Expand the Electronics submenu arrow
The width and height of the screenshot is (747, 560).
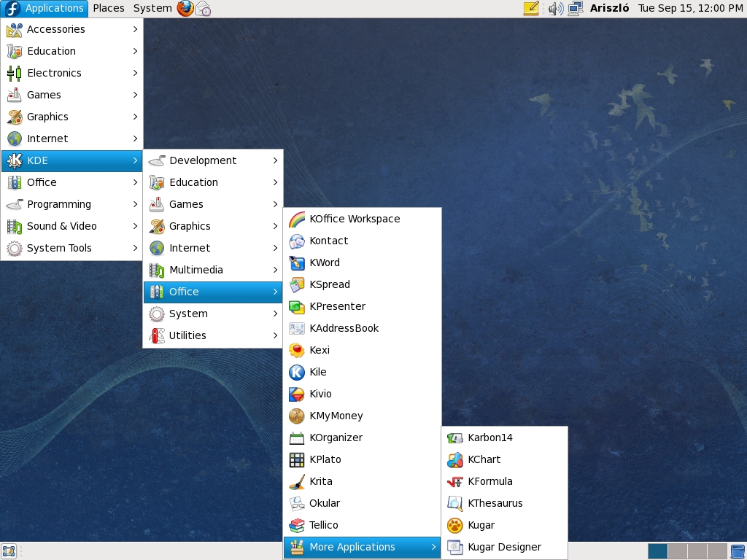[x=135, y=73]
